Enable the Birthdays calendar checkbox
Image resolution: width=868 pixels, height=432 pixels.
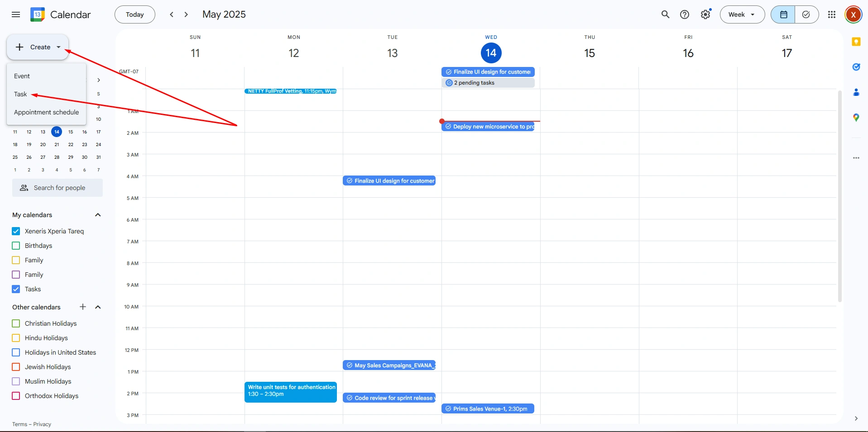(x=16, y=246)
